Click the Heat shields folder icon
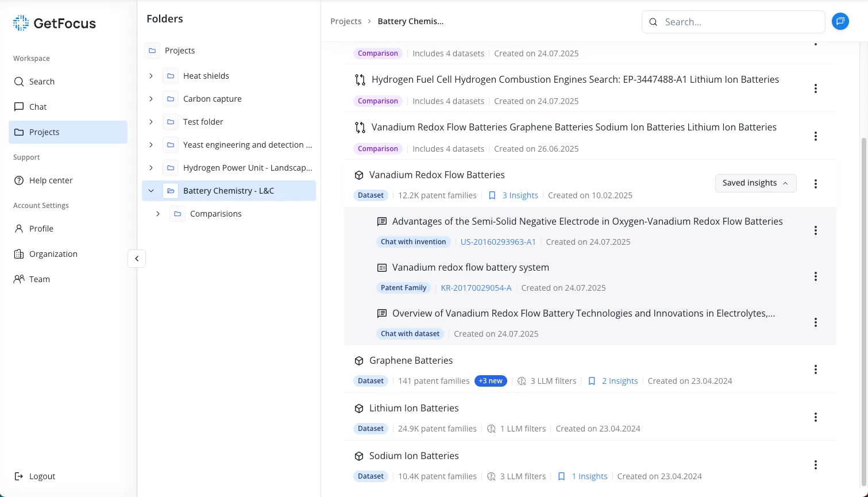Viewport: 868px width, 497px height. click(171, 76)
